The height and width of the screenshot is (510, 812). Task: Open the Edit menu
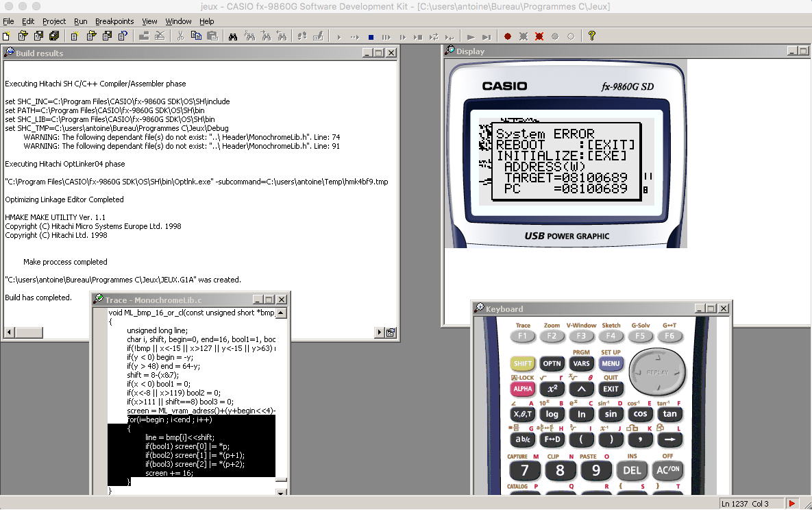28,21
